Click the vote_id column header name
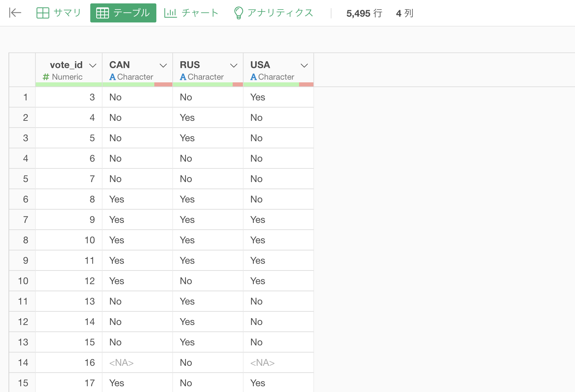This screenshot has width=575, height=392. click(x=66, y=65)
